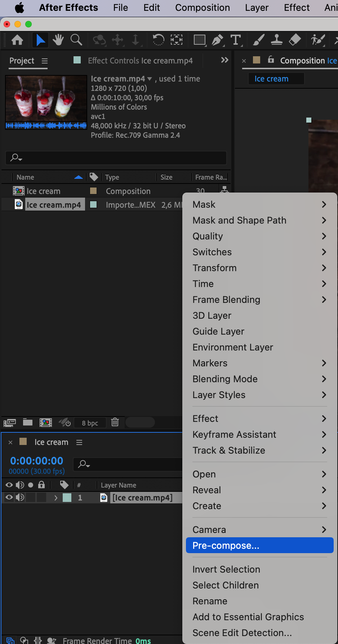Select the Pen tool
Viewport: 338px width, 644px height.
tap(217, 40)
